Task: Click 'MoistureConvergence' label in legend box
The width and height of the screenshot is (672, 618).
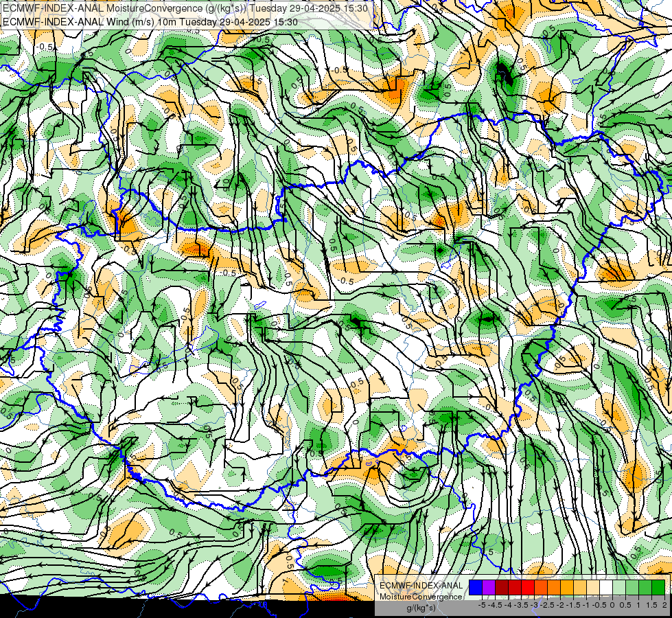Action: click(x=421, y=597)
